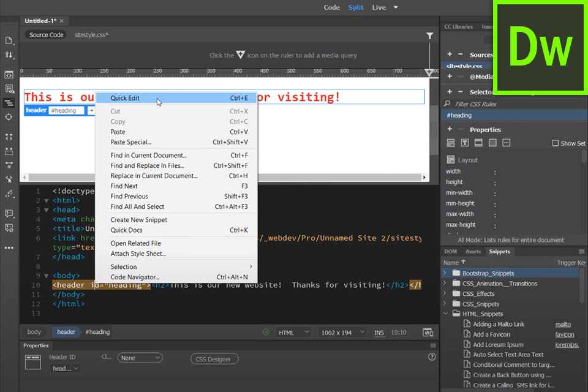Image resolution: width=588 pixels, height=392 pixels.
Task: Click the apply comment speech bubble icon
Action: 9,213
